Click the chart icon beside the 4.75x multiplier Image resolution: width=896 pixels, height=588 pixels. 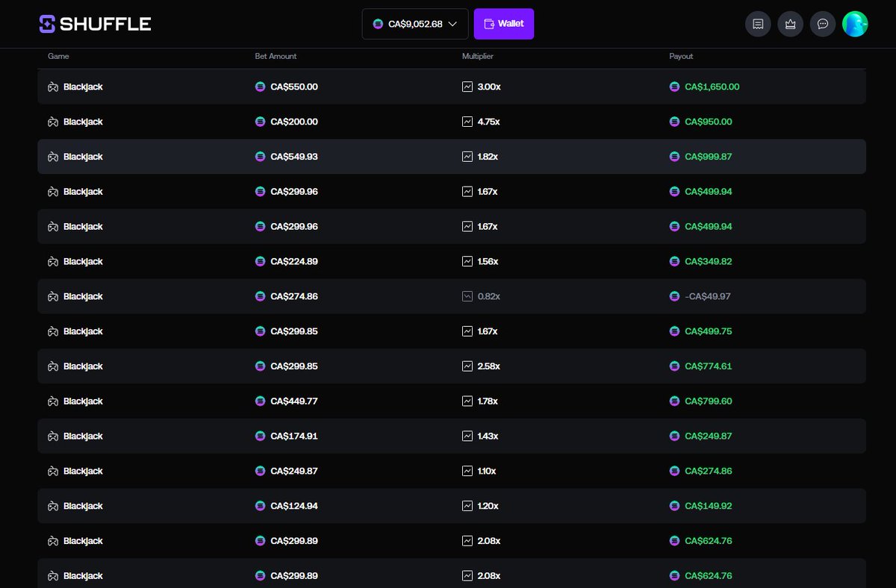tap(467, 122)
